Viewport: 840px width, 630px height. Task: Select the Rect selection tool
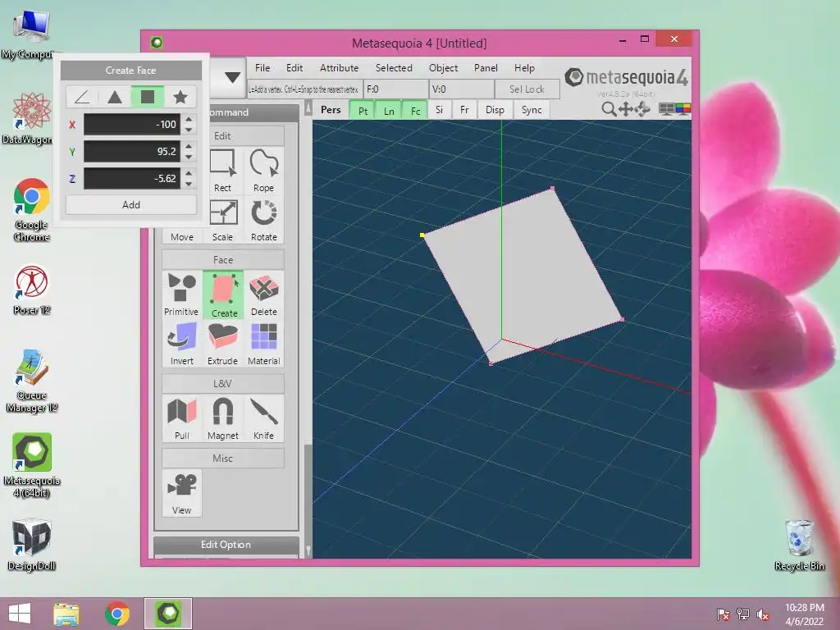point(223,171)
